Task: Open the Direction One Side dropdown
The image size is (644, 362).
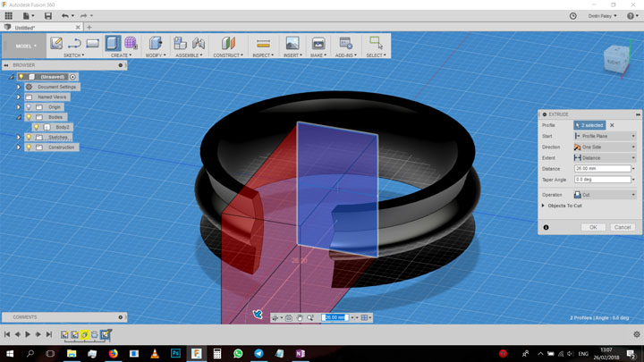Action: point(605,147)
